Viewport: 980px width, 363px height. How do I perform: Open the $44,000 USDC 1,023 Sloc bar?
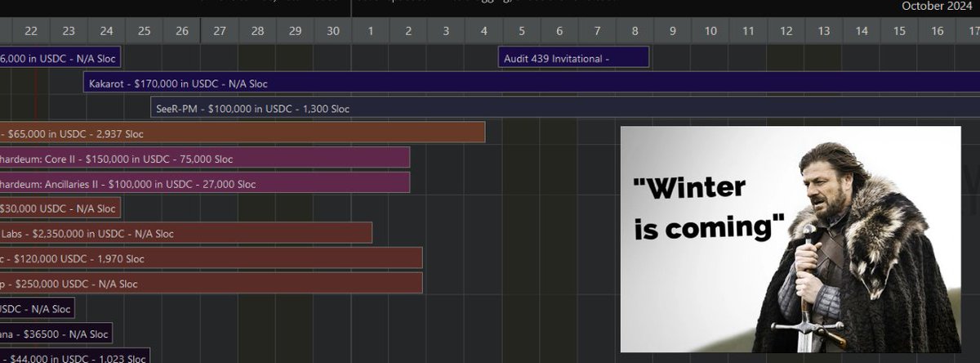coord(75,356)
